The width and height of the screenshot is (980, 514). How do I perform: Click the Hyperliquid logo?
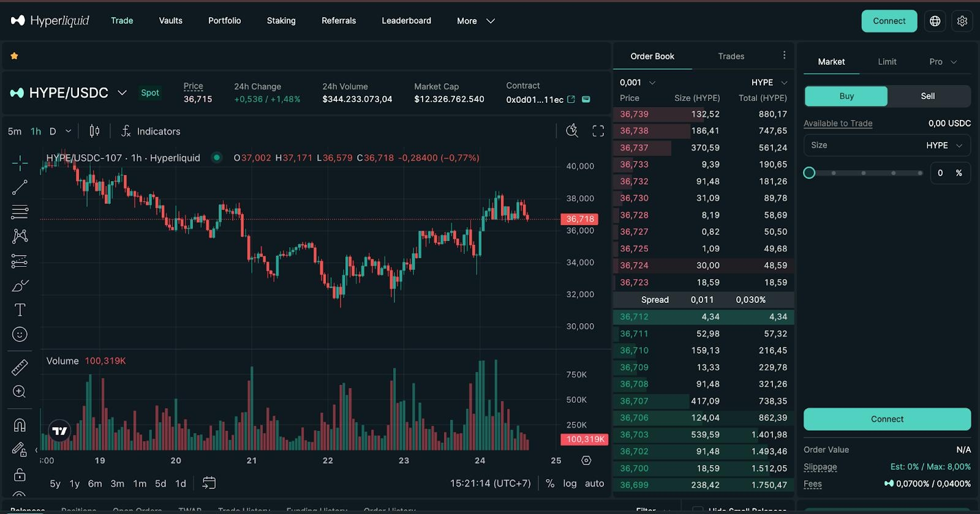[x=50, y=21]
